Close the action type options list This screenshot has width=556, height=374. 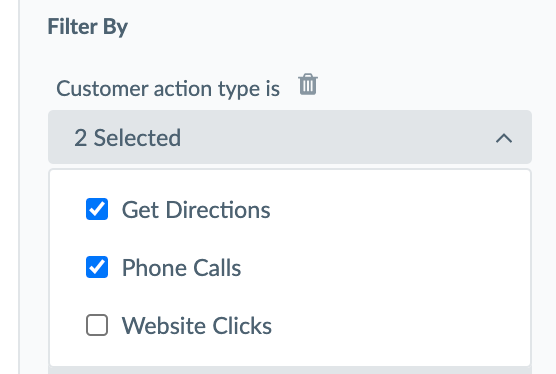(504, 138)
